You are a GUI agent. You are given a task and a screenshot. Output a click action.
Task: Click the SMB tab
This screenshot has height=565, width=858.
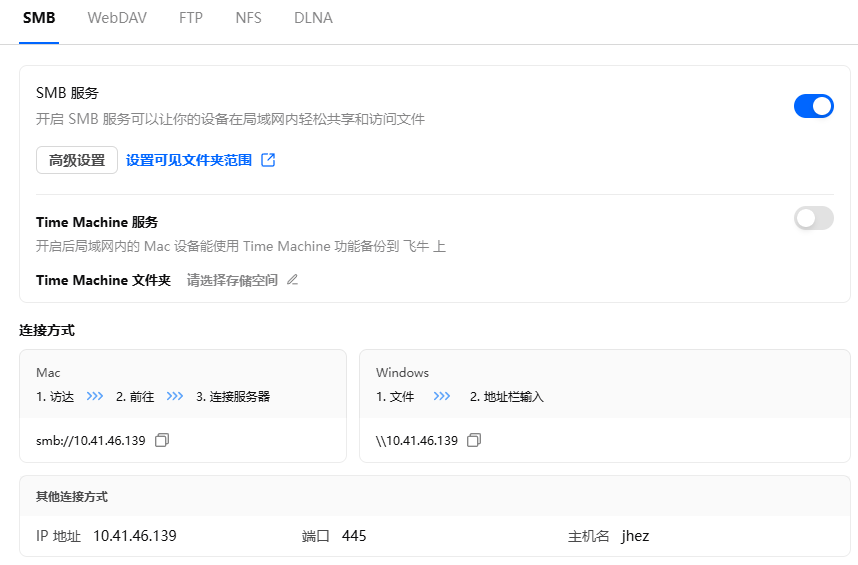tap(39, 18)
